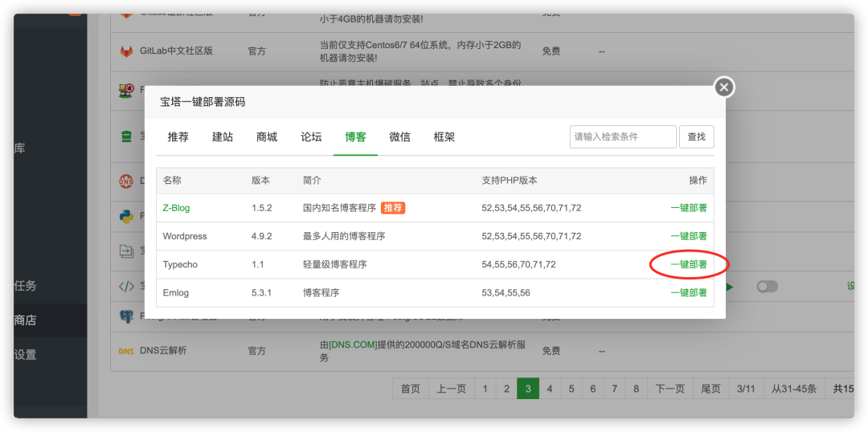
Task: Select the 博客 tab
Action: (x=355, y=137)
